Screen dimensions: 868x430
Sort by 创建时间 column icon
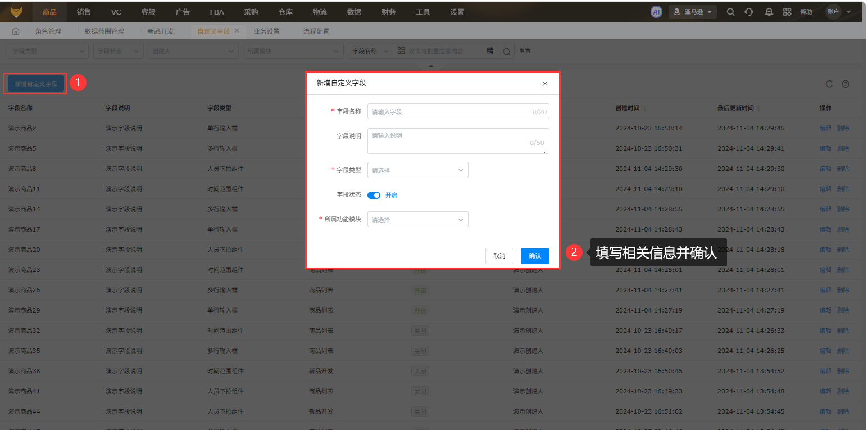click(644, 108)
